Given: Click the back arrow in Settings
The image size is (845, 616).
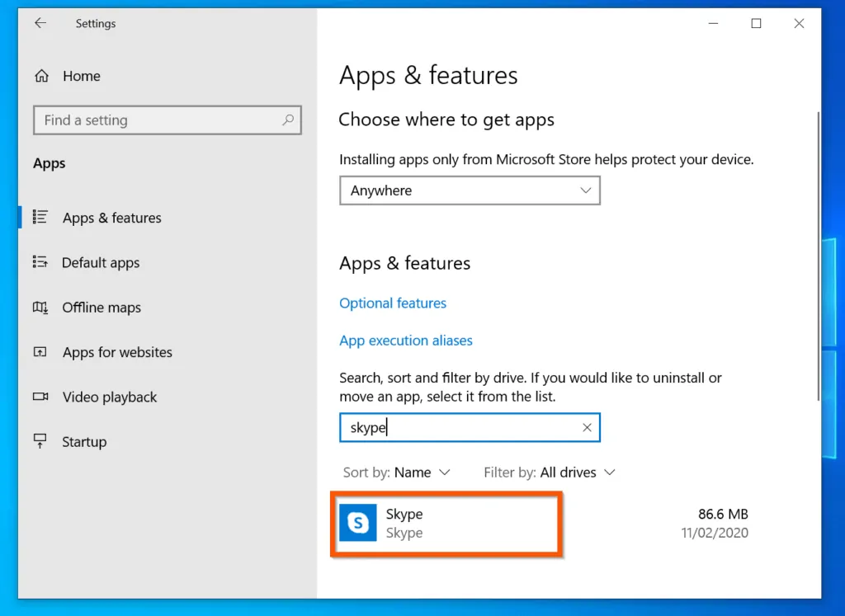Looking at the screenshot, I should click(40, 23).
